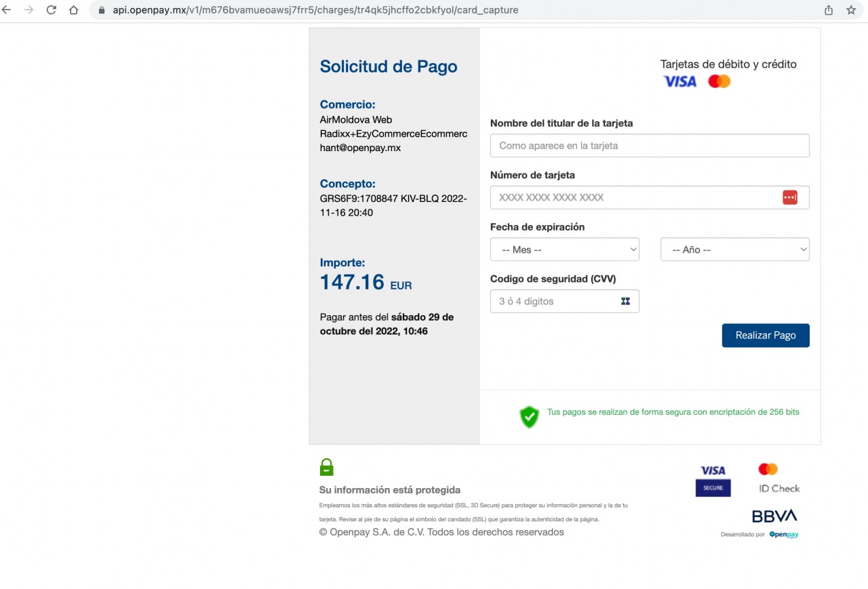Click the 147.16 amount value
This screenshot has width=868, height=589.
tap(352, 282)
